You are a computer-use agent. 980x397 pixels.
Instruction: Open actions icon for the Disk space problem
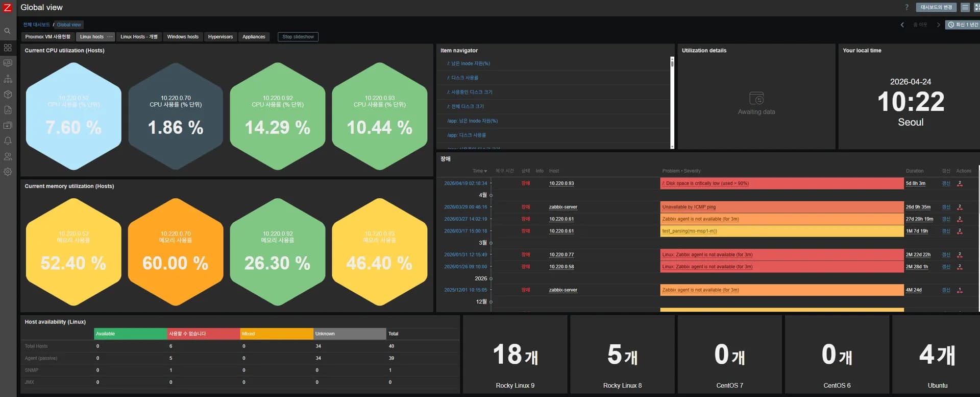[960, 183]
